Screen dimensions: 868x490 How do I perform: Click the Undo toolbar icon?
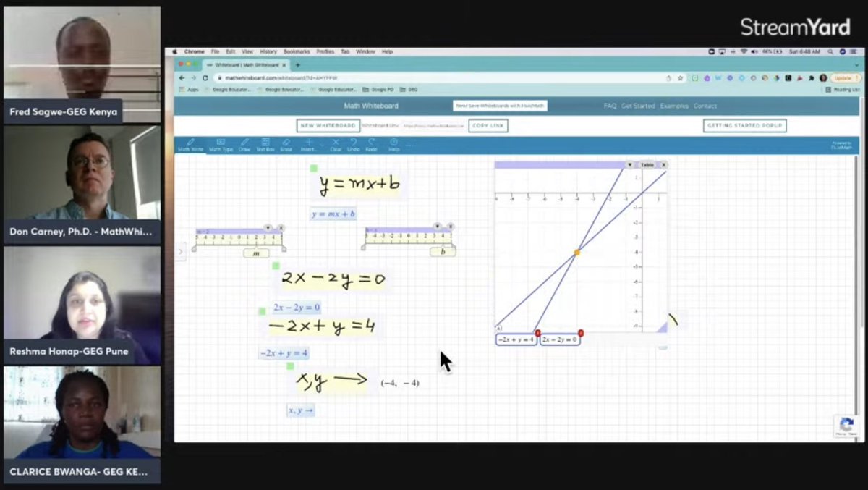click(353, 144)
